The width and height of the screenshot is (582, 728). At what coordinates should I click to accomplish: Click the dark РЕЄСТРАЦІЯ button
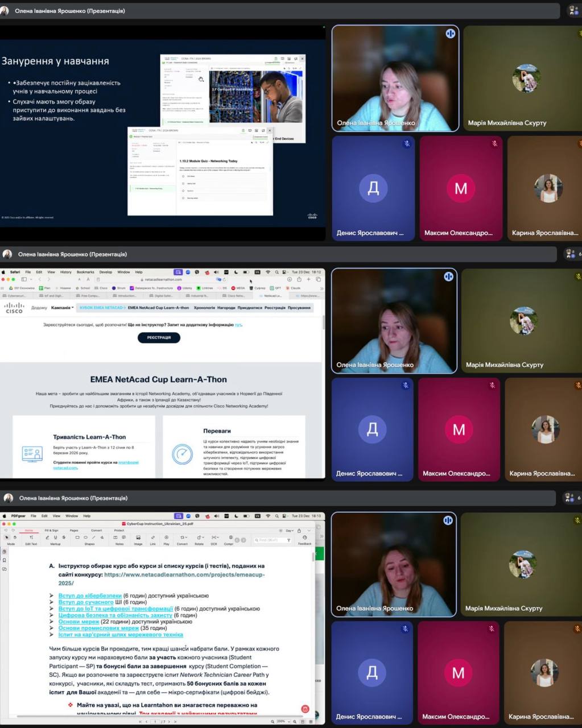[x=159, y=337]
